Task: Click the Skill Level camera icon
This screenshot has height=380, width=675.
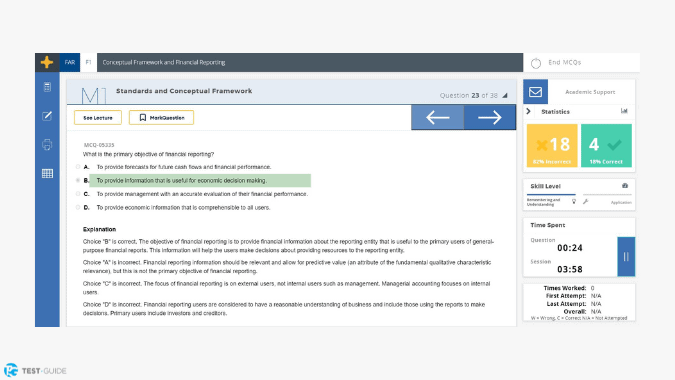Action: click(x=625, y=186)
